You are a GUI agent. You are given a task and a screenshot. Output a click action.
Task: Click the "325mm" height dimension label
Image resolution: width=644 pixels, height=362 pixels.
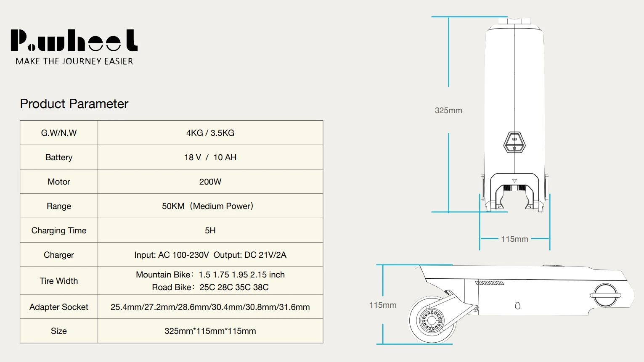tap(448, 111)
